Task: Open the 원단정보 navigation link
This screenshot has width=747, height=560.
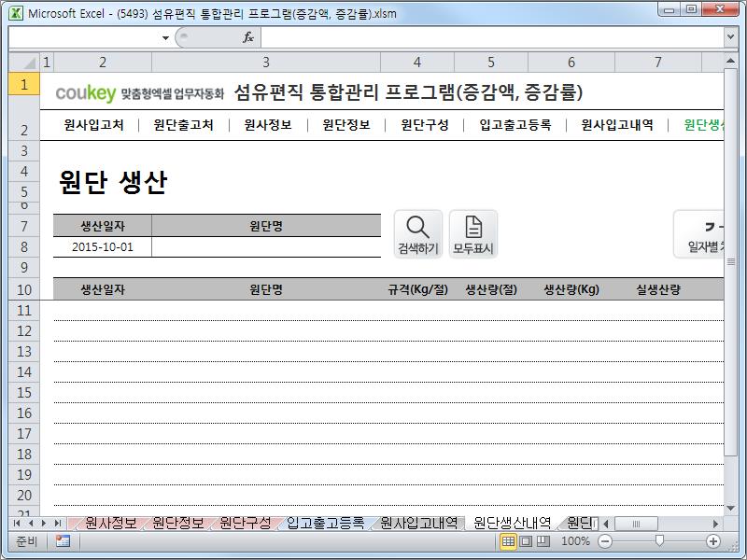Action: coord(346,125)
